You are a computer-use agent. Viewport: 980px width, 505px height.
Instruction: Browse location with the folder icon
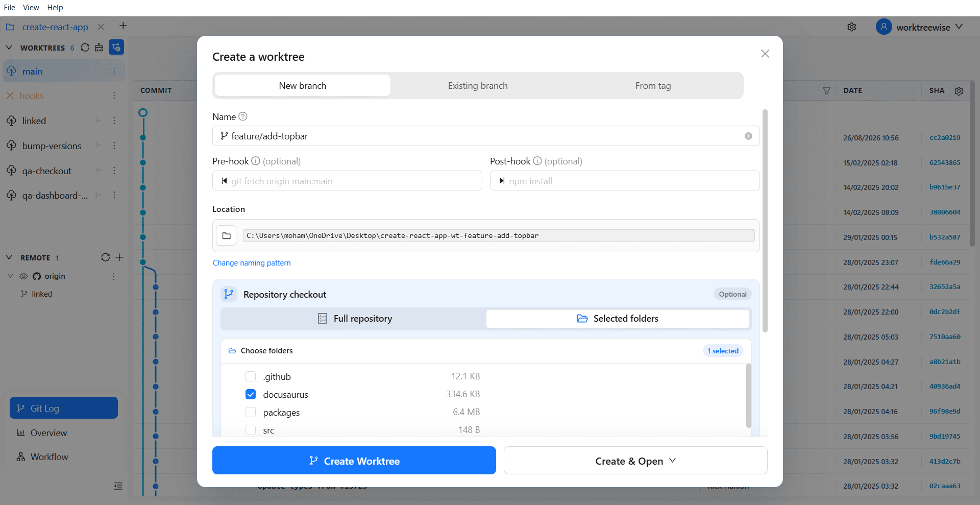(x=226, y=235)
